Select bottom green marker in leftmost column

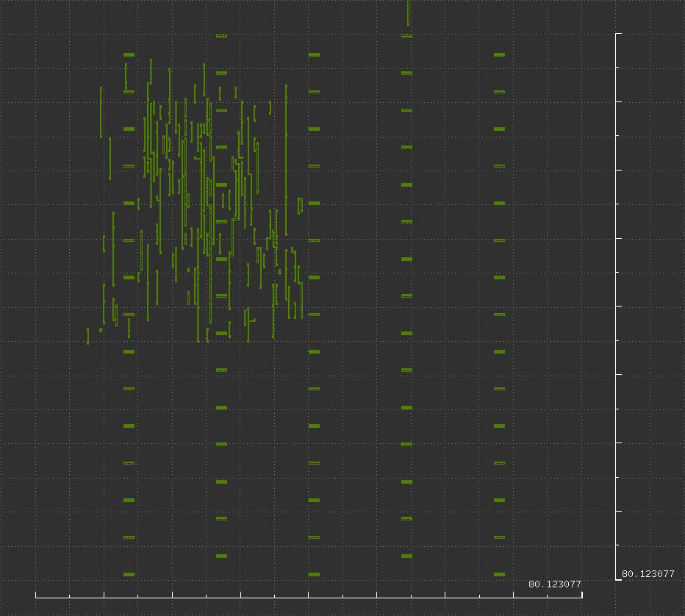click(129, 575)
